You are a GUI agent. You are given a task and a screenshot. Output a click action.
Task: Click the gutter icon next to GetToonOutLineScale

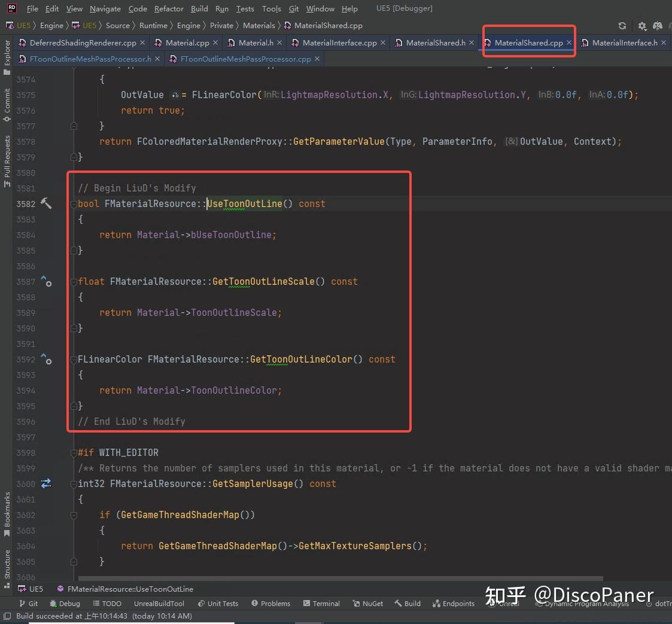(46, 282)
